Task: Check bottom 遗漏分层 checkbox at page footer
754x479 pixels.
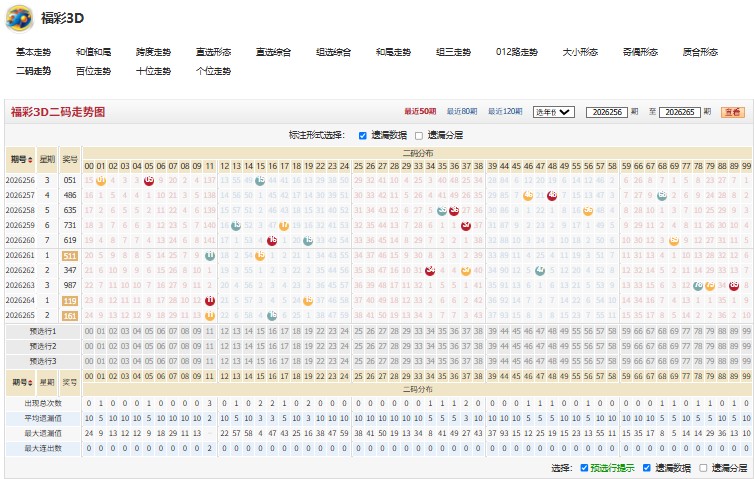Action: point(704,467)
